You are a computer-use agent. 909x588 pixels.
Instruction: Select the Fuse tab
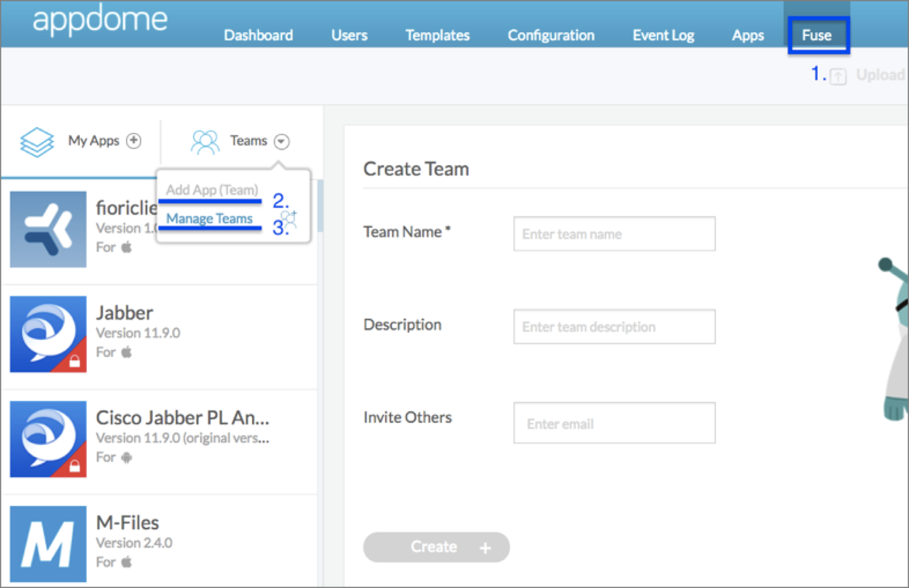pyautogui.click(x=817, y=35)
